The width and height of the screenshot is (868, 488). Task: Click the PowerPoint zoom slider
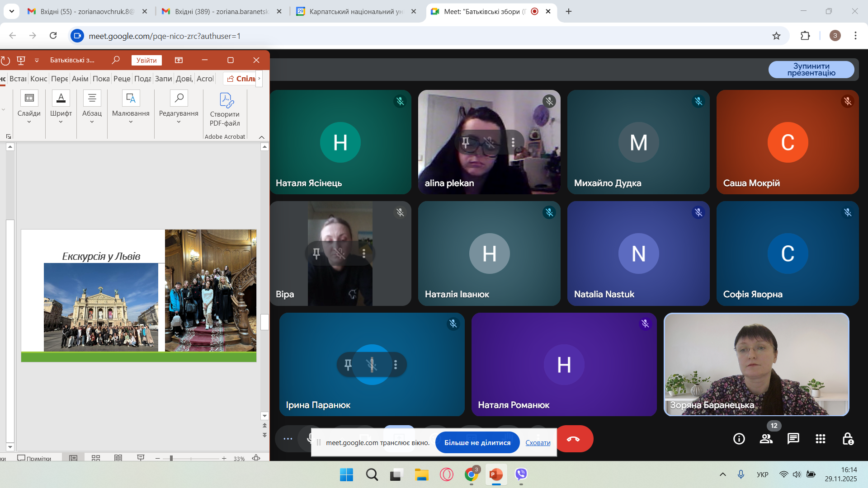coord(171,458)
